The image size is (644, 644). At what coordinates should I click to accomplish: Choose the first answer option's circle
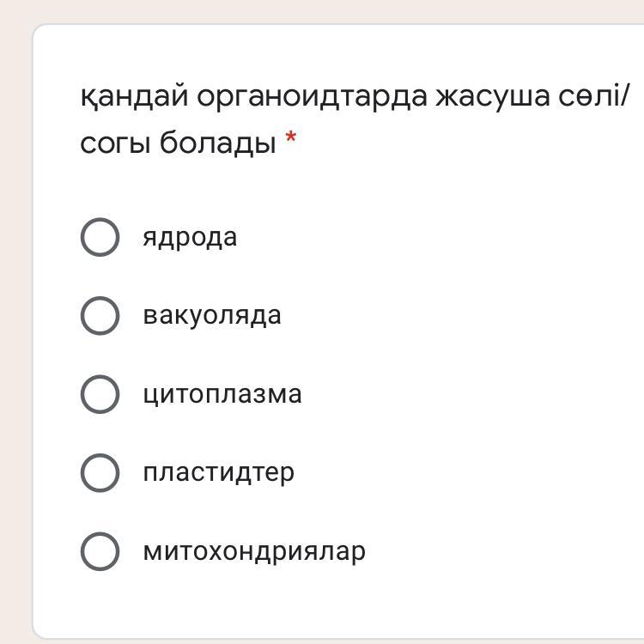pyautogui.click(x=100, y=237)
